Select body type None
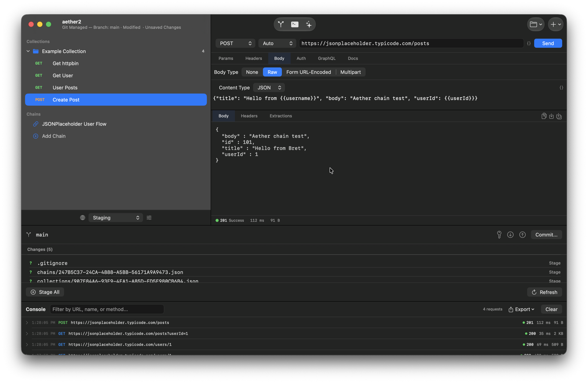Viewport: 588px width, 383px height. (252, 72)
